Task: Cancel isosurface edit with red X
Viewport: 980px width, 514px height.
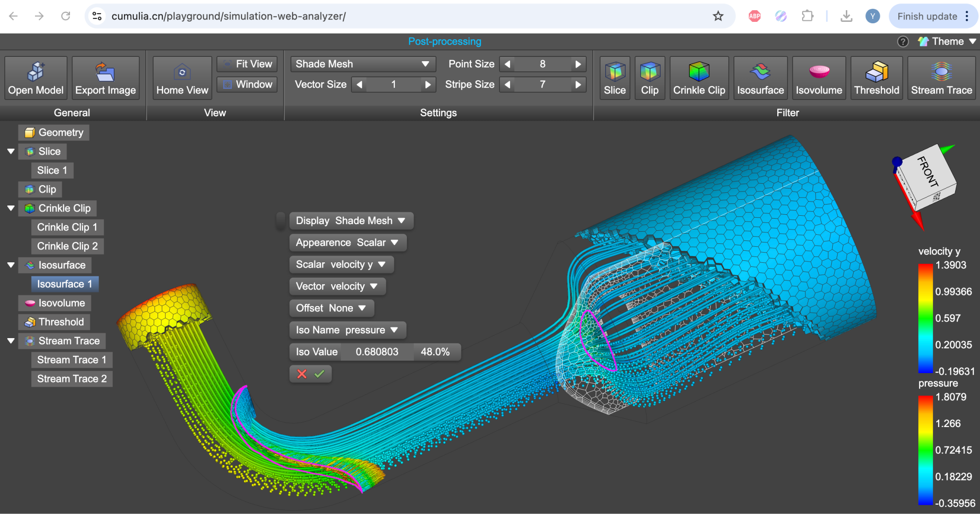Action: tap(302, 374)
